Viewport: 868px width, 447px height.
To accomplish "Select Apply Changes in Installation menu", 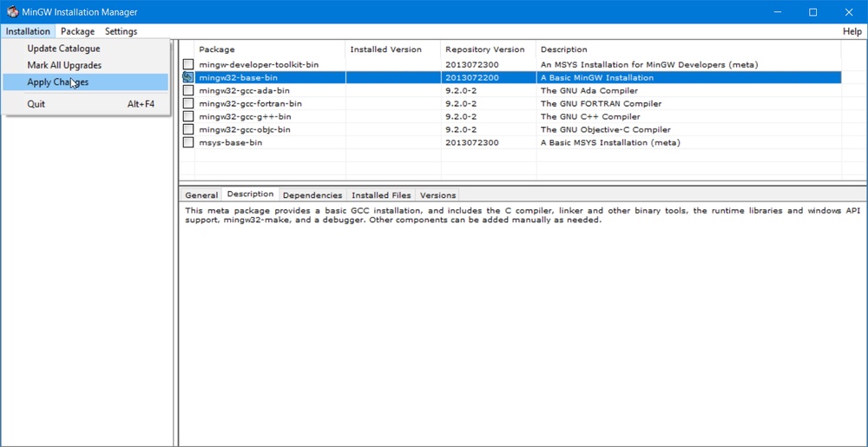I will [x=86, y=82].
